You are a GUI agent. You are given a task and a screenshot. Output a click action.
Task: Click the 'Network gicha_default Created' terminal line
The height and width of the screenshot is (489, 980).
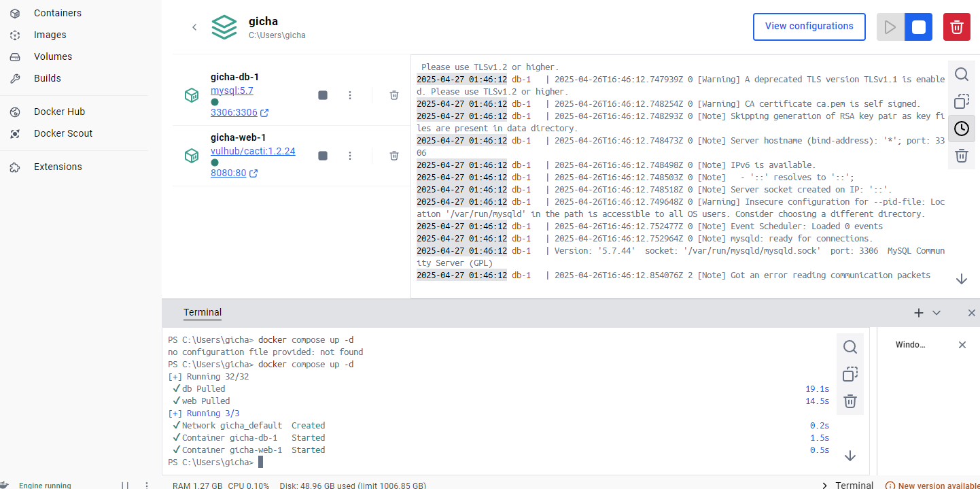click(249, 426)
